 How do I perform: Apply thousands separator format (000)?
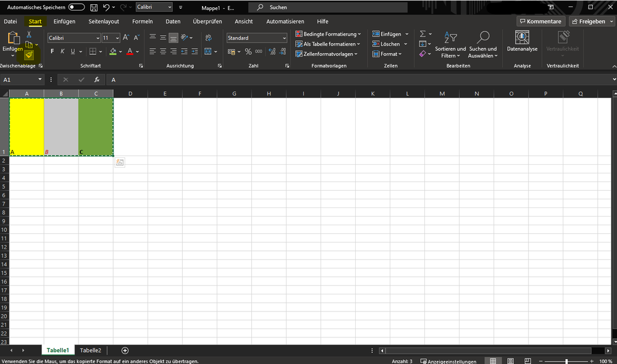[259, 51]
